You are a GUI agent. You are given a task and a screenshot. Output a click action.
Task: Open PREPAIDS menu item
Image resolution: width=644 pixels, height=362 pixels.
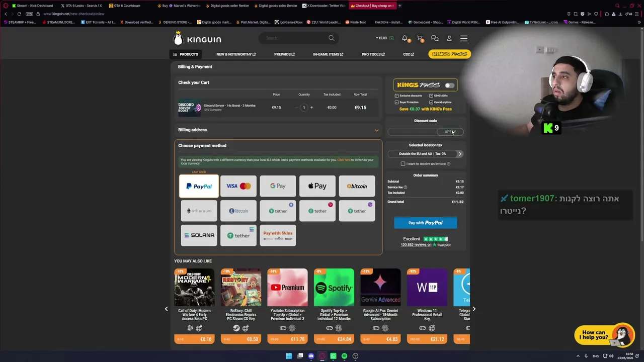click(284, 54)
